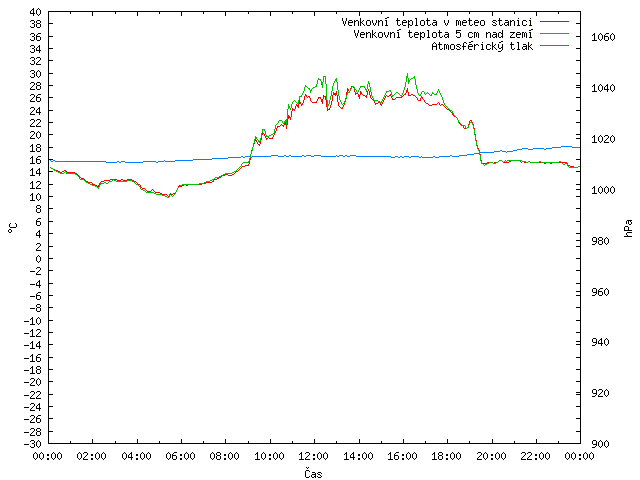Click the blue legend line sample
This screenshot has width=640, height=480.
pyautogui.click(x=554, y=46)
